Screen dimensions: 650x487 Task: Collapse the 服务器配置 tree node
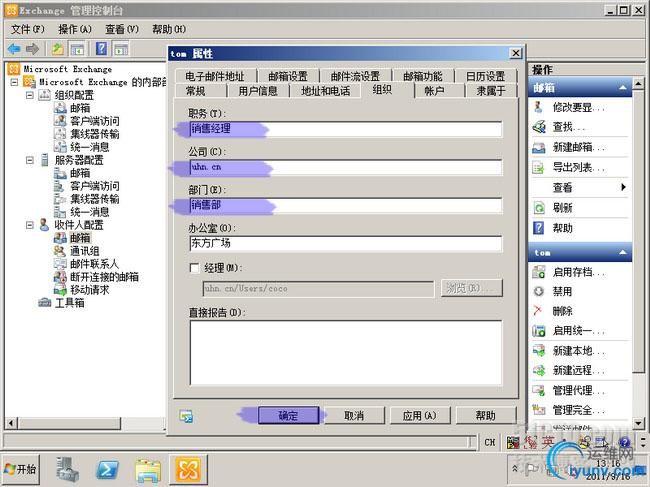[29, 160]
